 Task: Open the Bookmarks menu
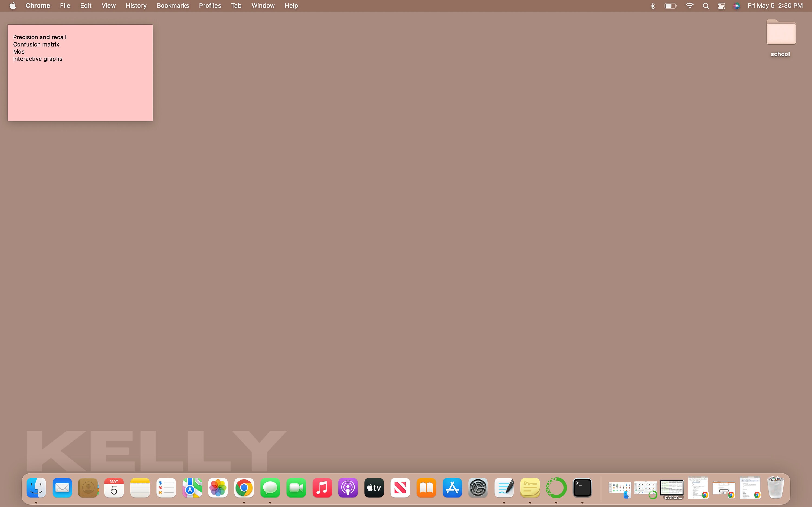[172, 5]
